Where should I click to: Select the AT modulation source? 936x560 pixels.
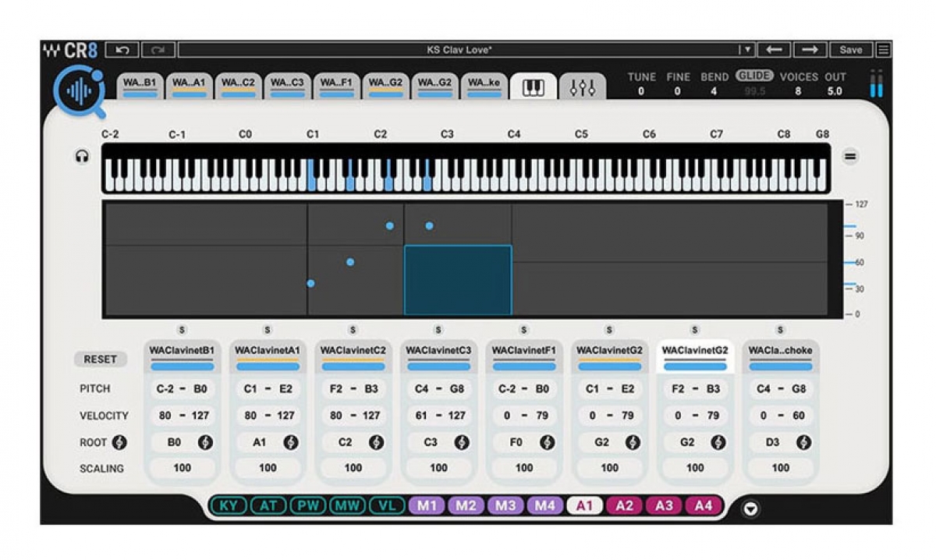[x=268, y=505]
